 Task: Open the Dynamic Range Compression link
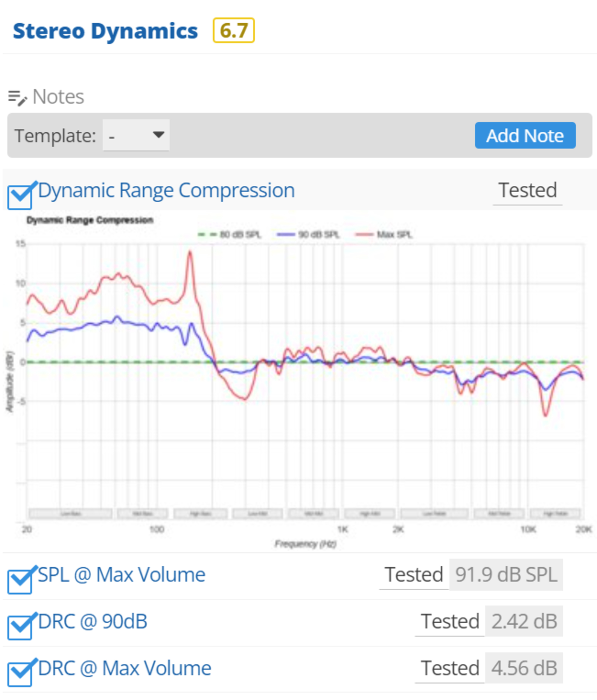(x=166, y=191)
